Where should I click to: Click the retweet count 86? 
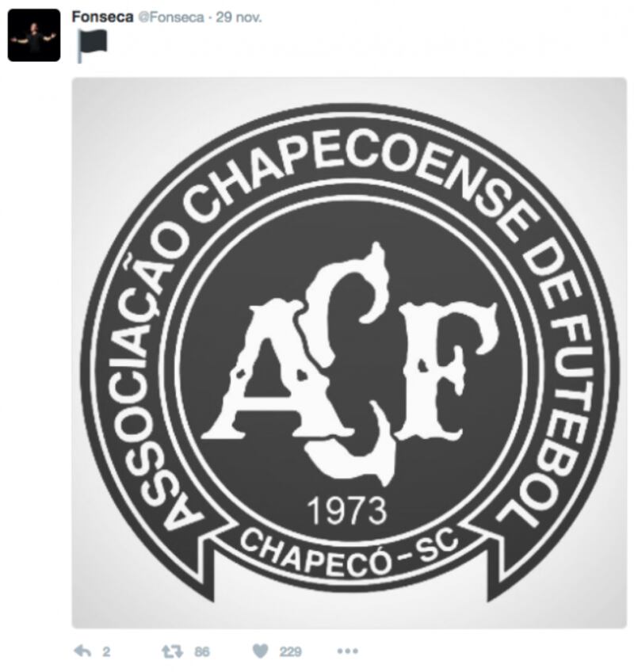pyautogui.click(x=202, y=652)
